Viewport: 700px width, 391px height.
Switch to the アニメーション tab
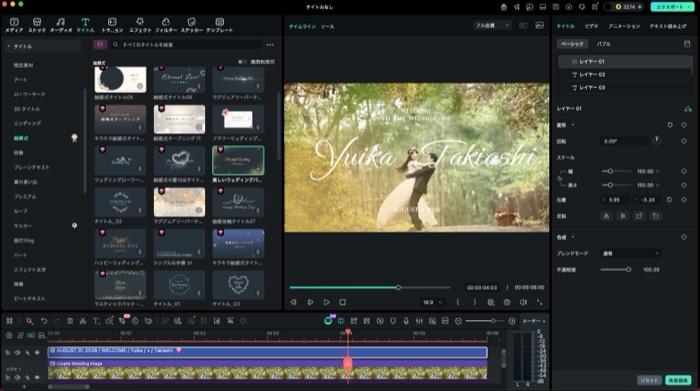(x=624, y=26)
